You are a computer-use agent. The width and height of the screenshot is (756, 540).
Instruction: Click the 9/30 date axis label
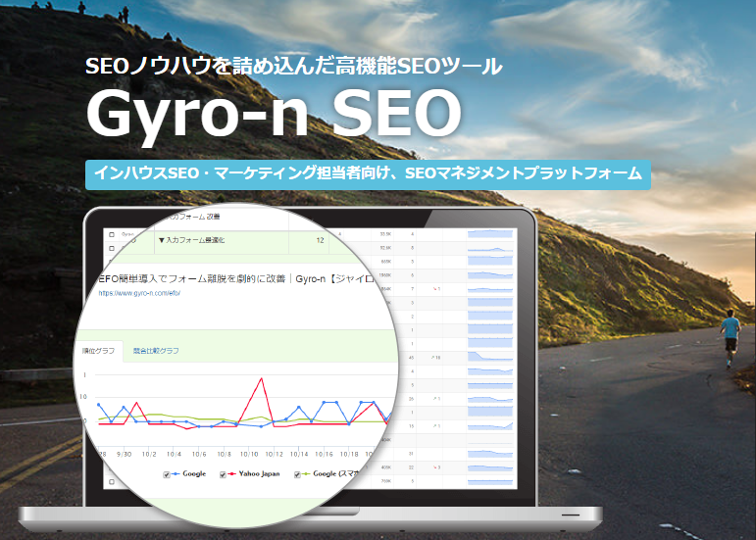point(124,455)
